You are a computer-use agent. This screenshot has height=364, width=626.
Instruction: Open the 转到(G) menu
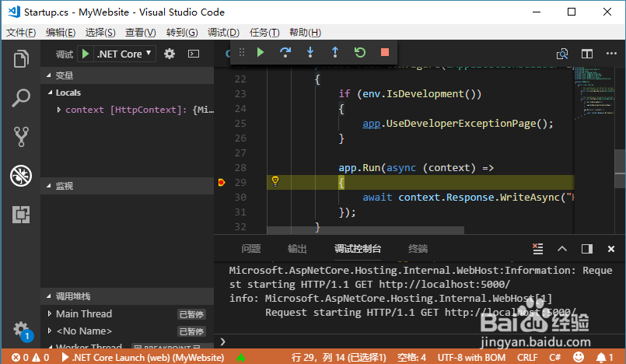click(x=182, y=33)
